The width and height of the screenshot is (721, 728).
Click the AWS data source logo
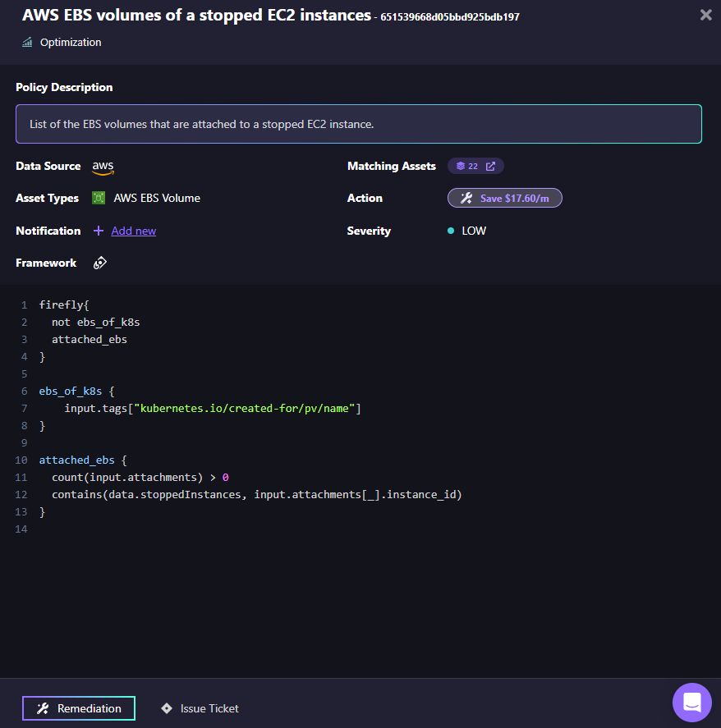click(x=103, y=167)
